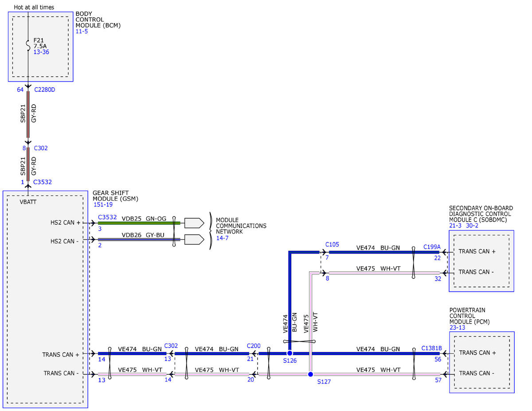This screenshot has height=411, width=532.
Task: Click the C302 connector label near pin 8
Action: (x=41, y=148)
